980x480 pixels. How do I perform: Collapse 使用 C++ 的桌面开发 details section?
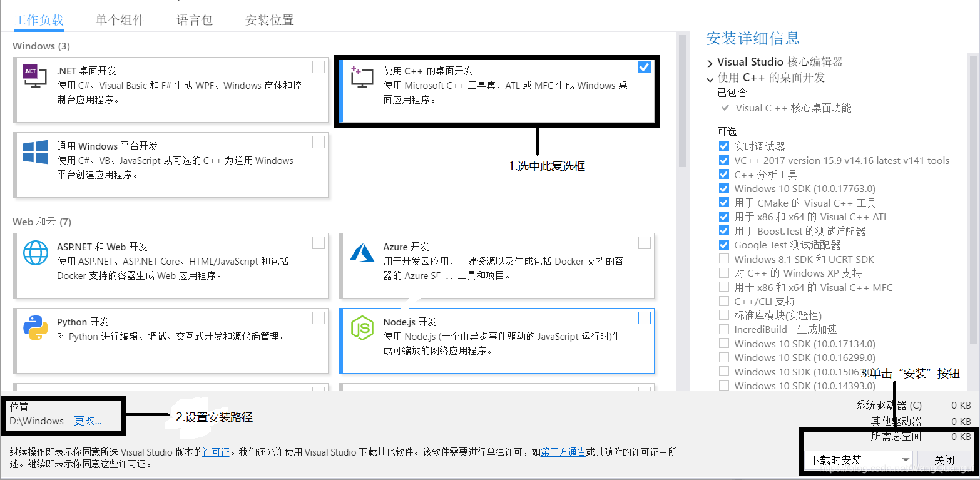[x=710, y=79]
